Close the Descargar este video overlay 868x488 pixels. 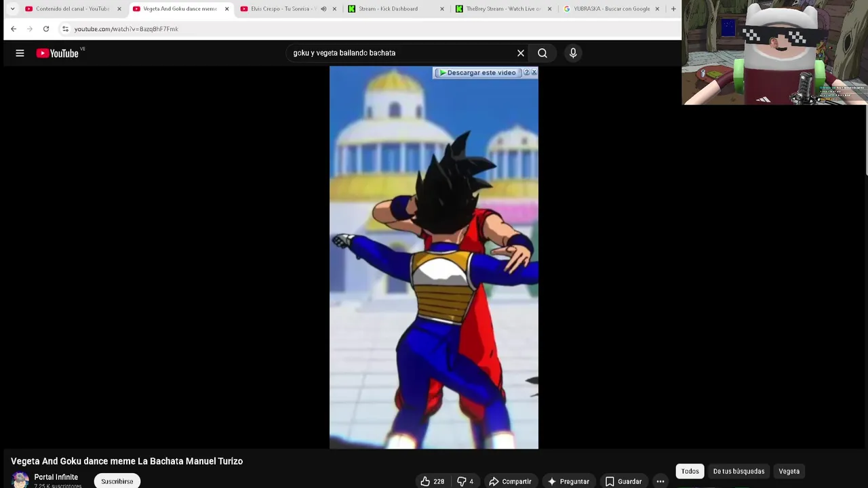tap(534, 73)
